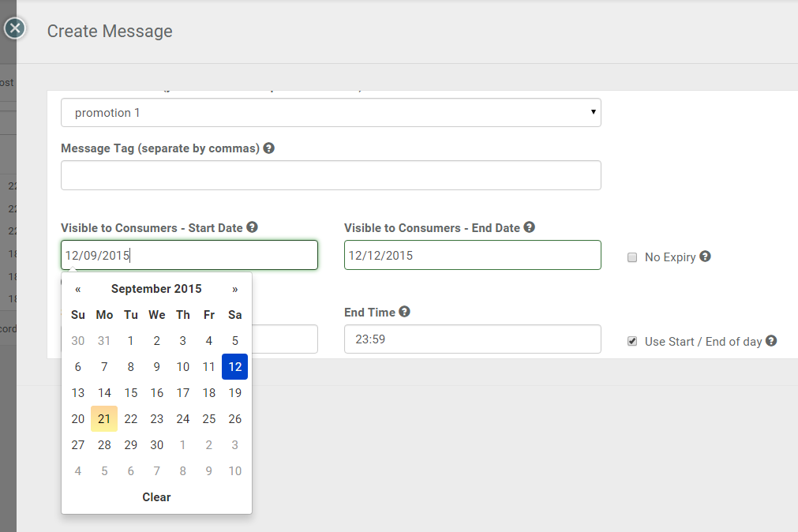Advance calendar to October using right arrow

pos(234,289)
